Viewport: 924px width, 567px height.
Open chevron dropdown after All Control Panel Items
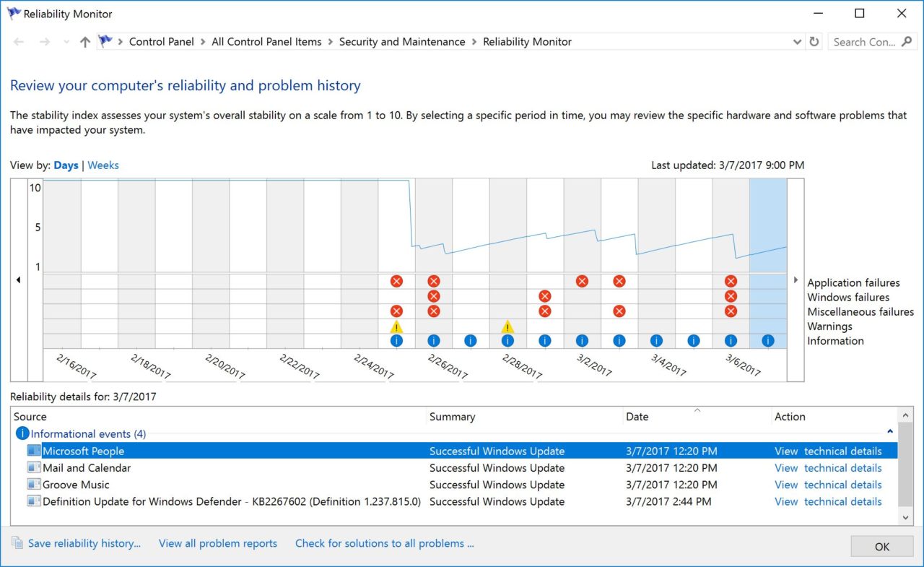[x=331, y=42]
